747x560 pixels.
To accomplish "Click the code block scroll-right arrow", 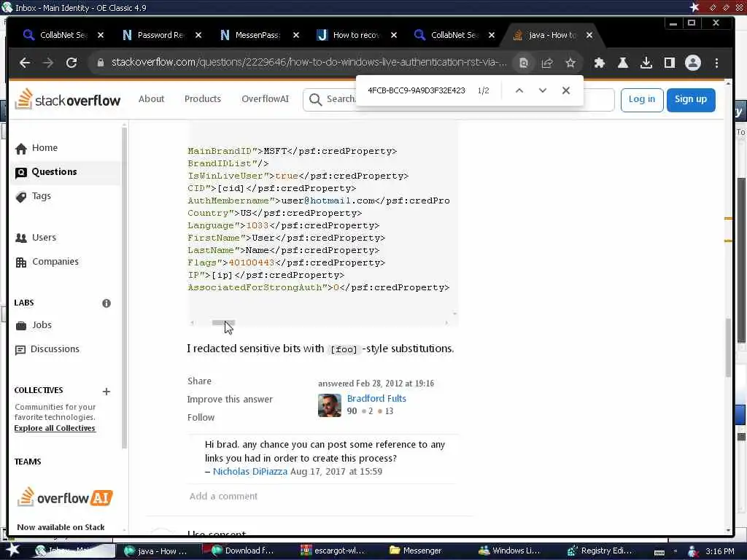I will coord(446,322).
